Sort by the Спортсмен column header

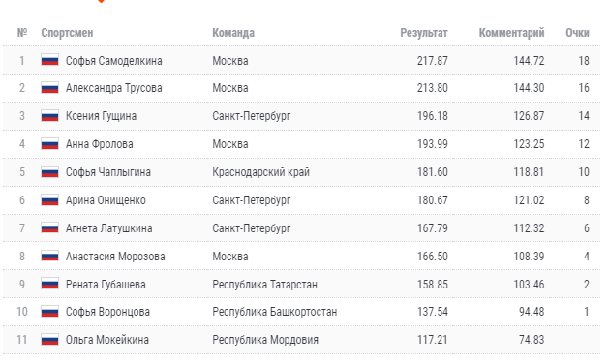[x=67, y=33]
